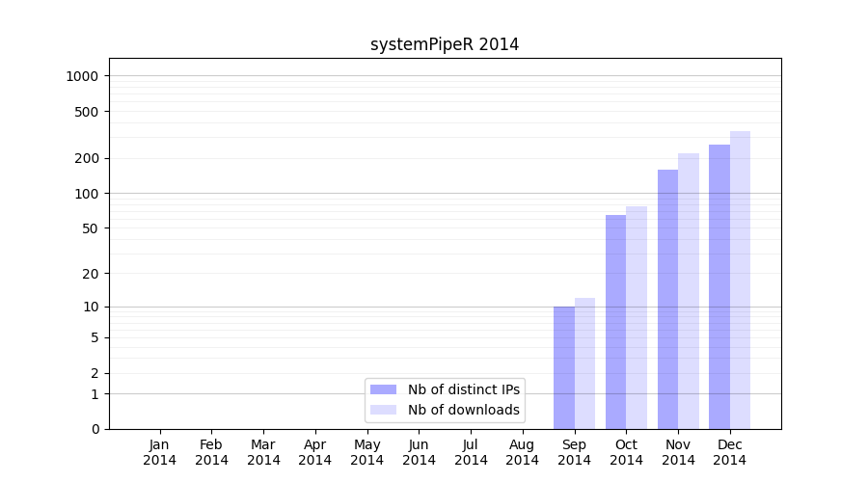The image size is (868, 482).
Task: Select the Oct 2014 downloads bar
Action: 637,317
